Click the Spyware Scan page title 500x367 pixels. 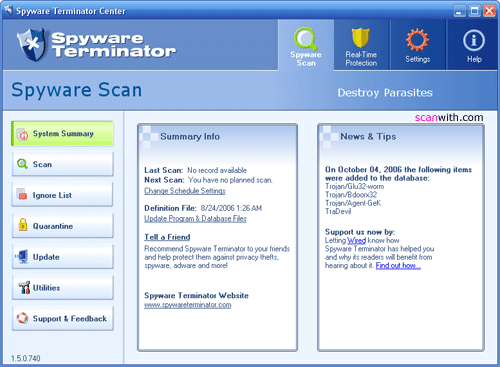pos(77,90)
